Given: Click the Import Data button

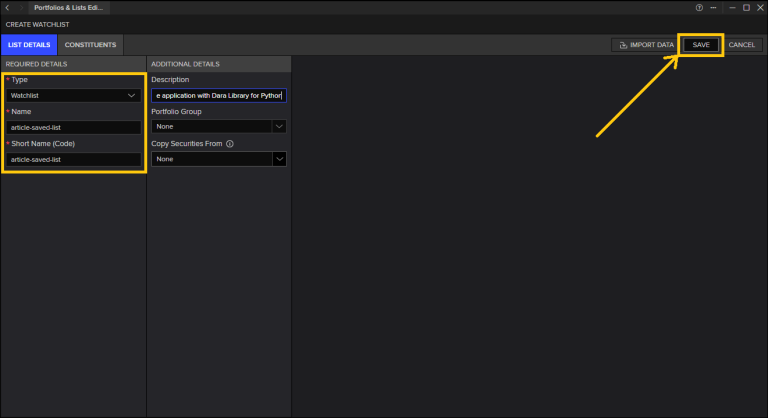Looking at the screenshot, I should (647, 45).
